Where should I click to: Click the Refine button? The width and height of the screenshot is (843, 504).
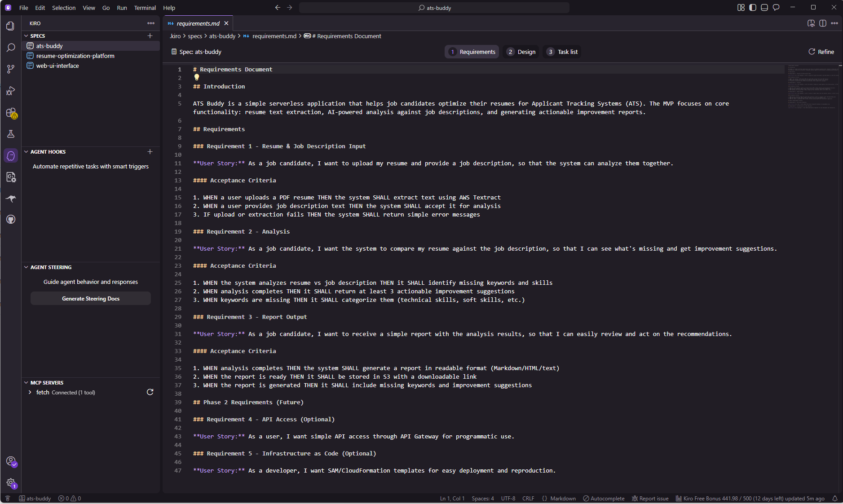(x=821, y=52)
